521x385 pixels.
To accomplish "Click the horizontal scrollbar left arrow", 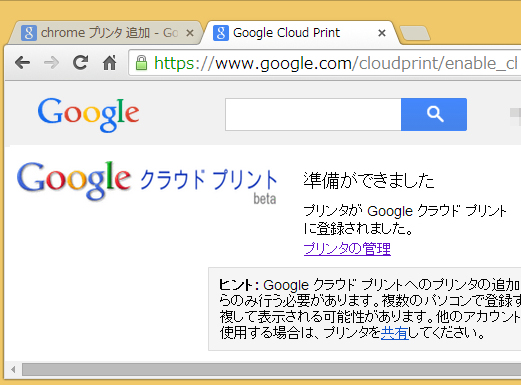I will click(x=13, y=369).
